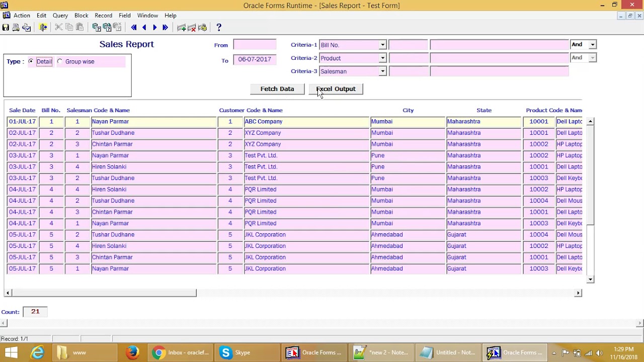
Task: Click the data grid horizontal scrollbar thumb
Action: click(x=104, y=293)
